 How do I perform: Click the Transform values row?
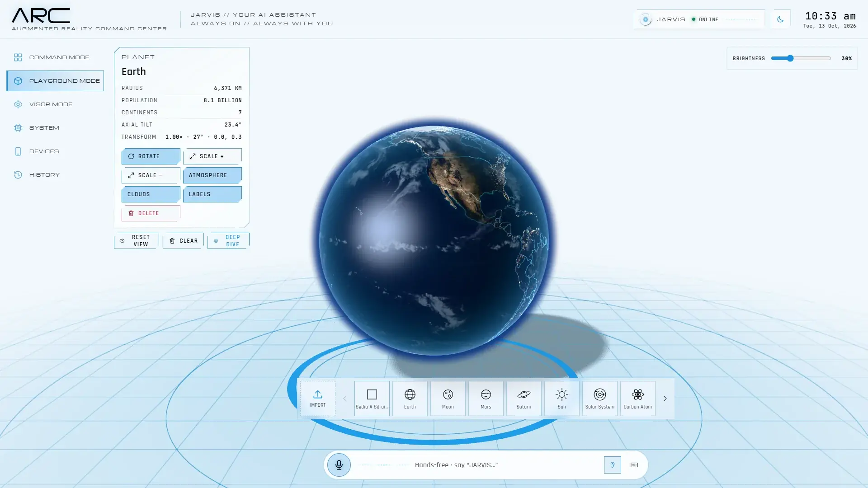pos(181,136)
